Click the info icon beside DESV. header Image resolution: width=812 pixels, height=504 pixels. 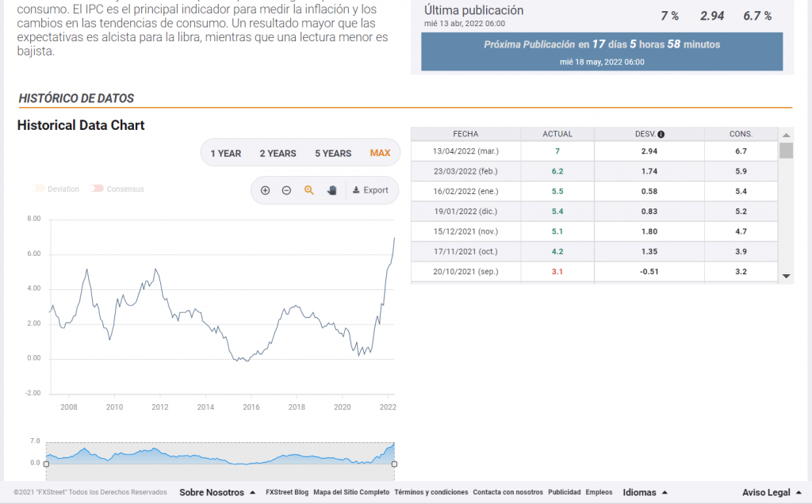(x=661, y=134)
